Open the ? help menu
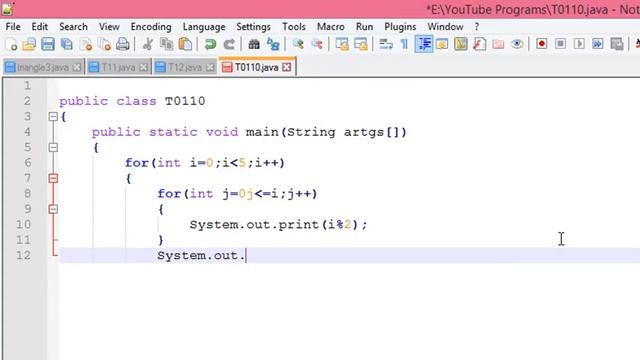Image resolution: width=640 pixels, height=360 pixels. click(x=477, y=27)
